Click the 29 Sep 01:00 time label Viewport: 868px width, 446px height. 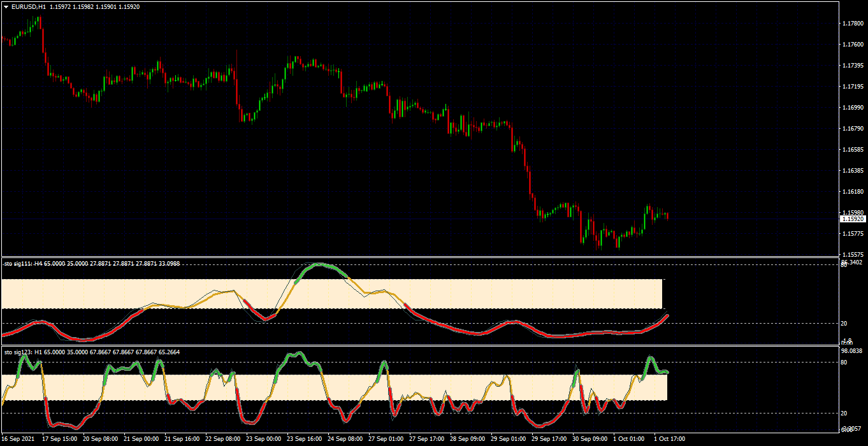pyautogui.click(x=509, y=439)
